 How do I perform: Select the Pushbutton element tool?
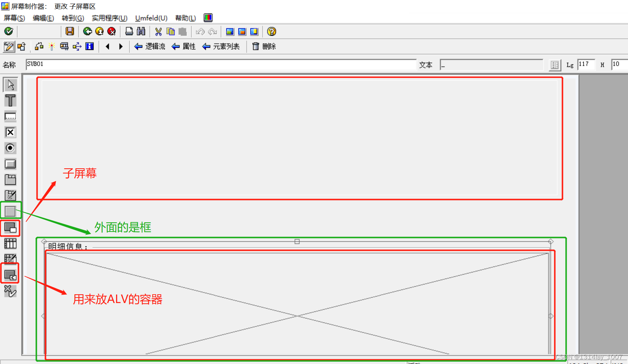click(10, 164)
